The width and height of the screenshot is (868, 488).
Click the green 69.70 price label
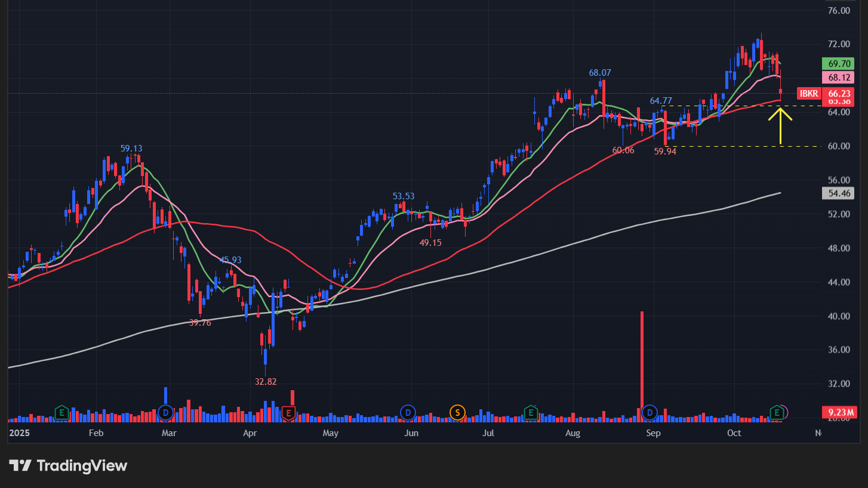(839, 63)
